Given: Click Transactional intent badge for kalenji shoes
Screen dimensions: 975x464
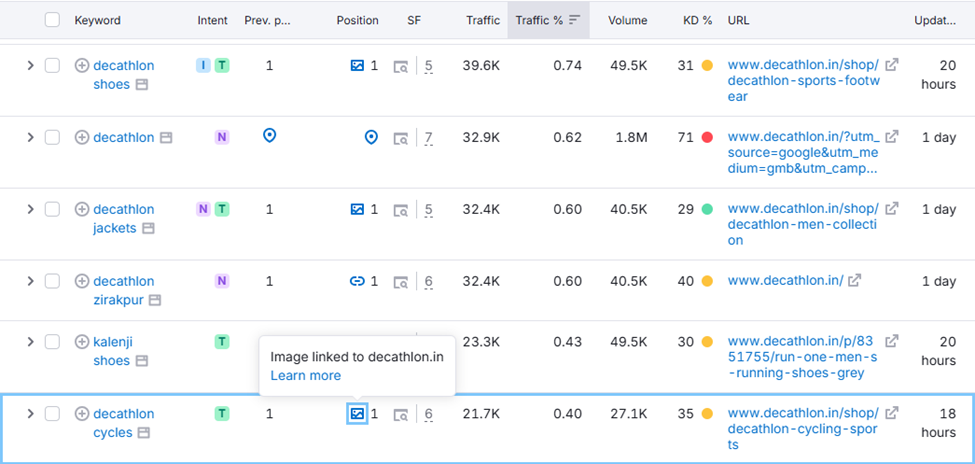Looking at the screenshot, I should coord(222,341).
